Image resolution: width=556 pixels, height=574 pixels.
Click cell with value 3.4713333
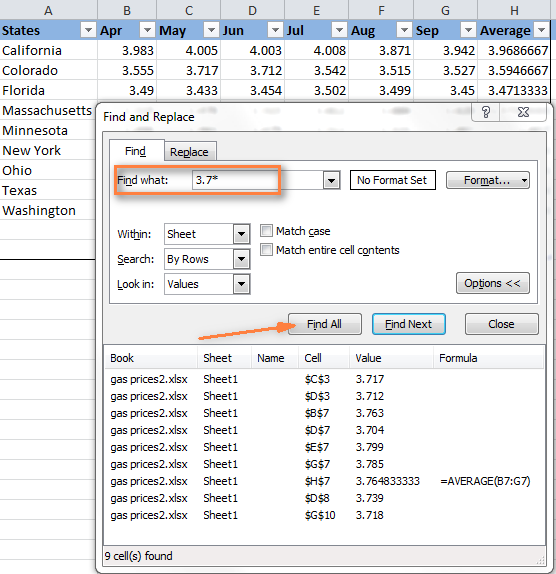514,90
